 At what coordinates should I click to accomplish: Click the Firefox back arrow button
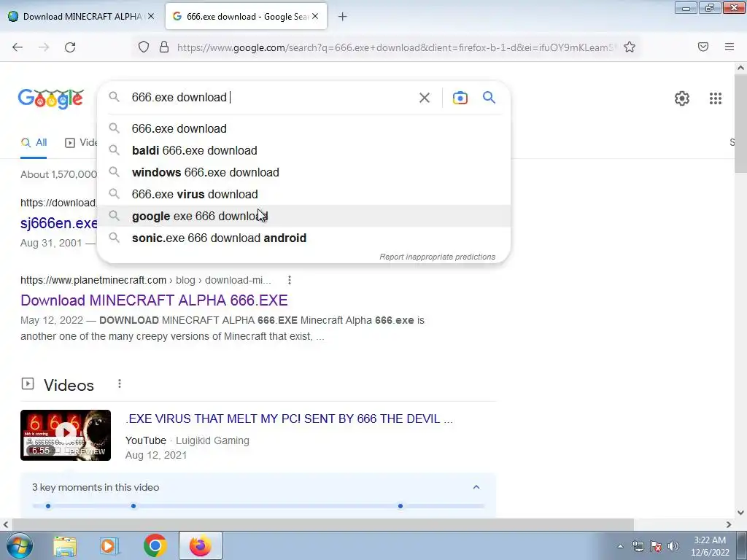pos(18,47)
